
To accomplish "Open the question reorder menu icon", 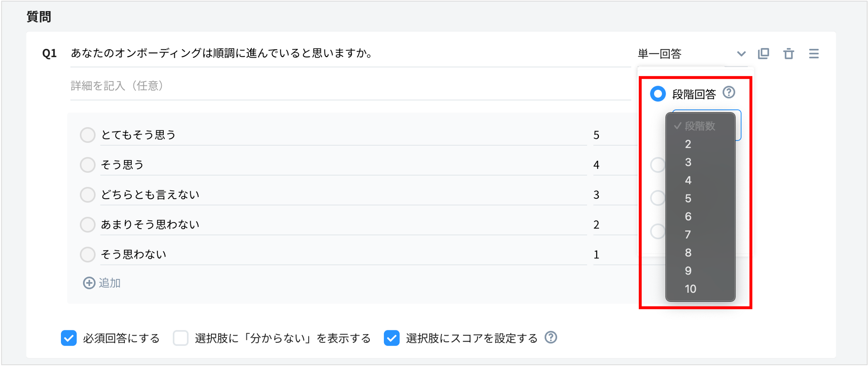I will (x=814, y=53).
